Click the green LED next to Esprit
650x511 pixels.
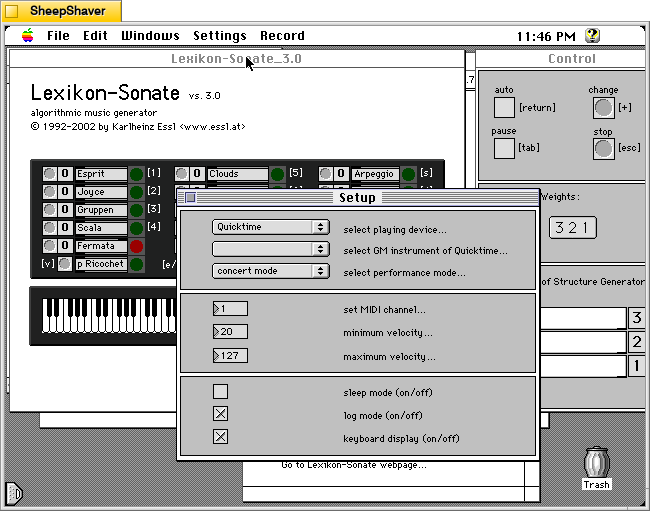136,174
